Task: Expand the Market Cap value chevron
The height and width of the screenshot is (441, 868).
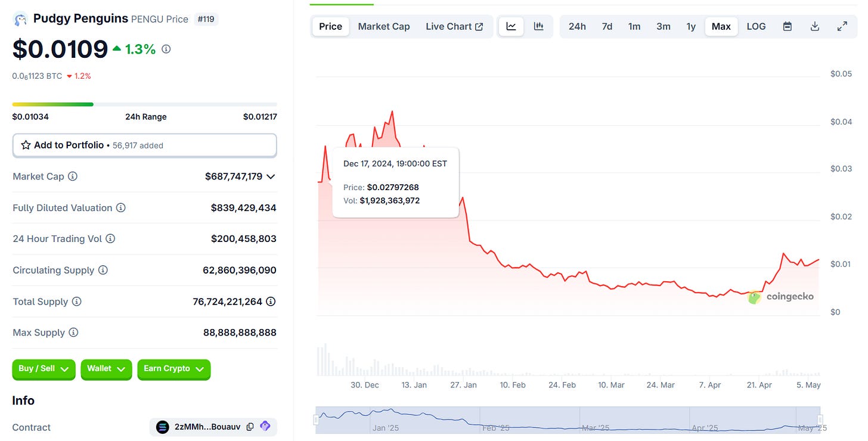Action: 271,176
